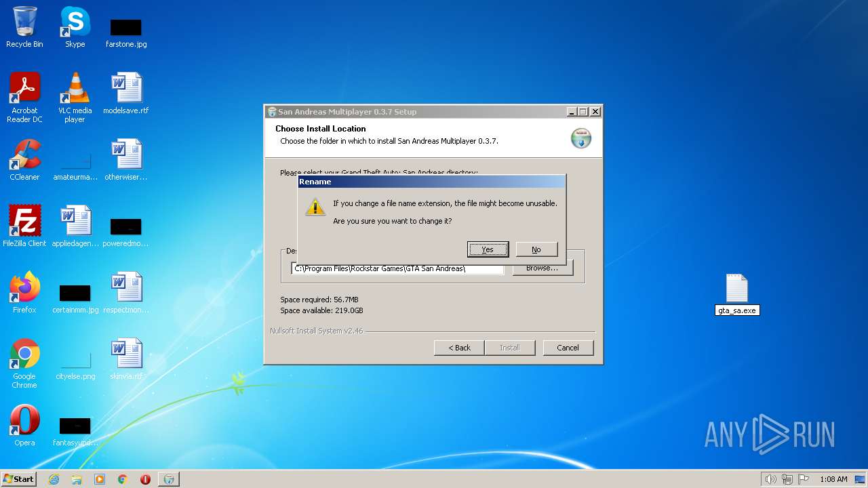Open Action Center flag tray icon
868x488 pixels.
(804, 479)
